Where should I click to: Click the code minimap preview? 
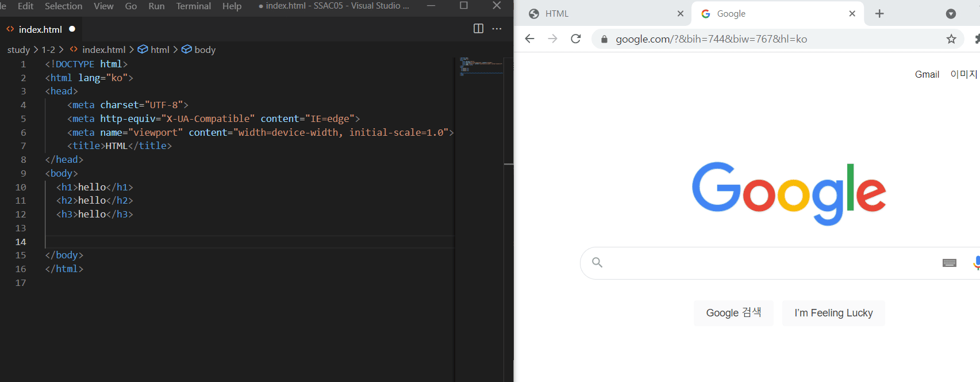pos(481,66)
